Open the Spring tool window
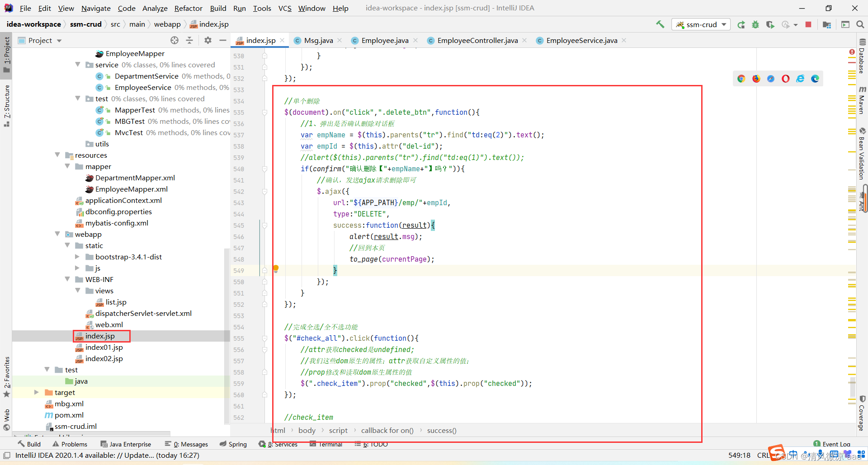 tap(233, 444)
